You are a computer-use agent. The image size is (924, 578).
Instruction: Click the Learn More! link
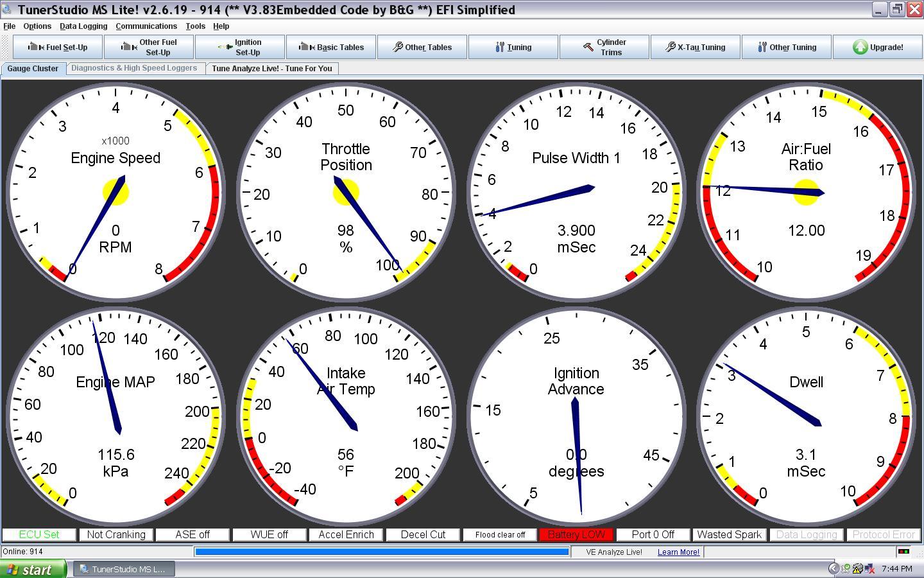click(x=678, y=552)
